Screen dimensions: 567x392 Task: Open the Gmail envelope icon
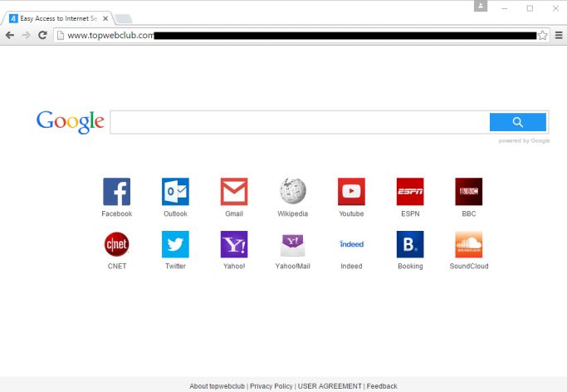point(234,191)
